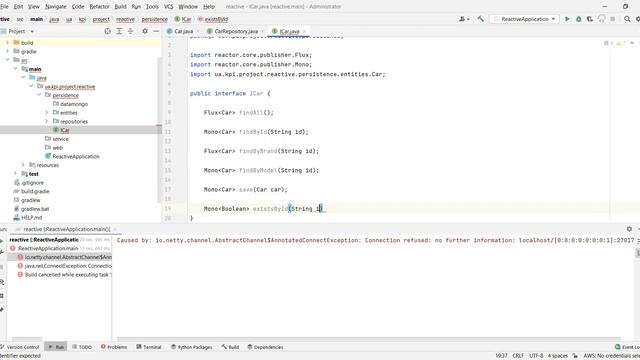The height and width of the screenshot is (360, 640).
Task: Open Dependencies tool window
Action: [265, 347]
